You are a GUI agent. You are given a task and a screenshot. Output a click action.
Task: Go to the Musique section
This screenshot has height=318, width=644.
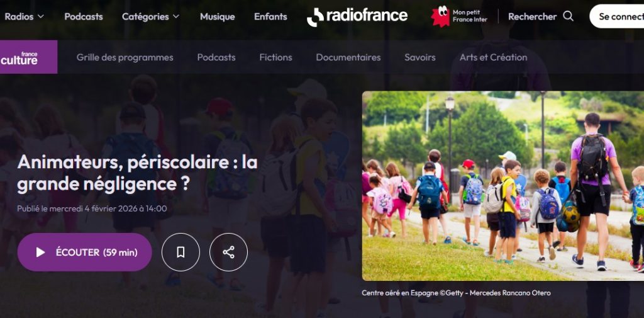click(217, 16)
